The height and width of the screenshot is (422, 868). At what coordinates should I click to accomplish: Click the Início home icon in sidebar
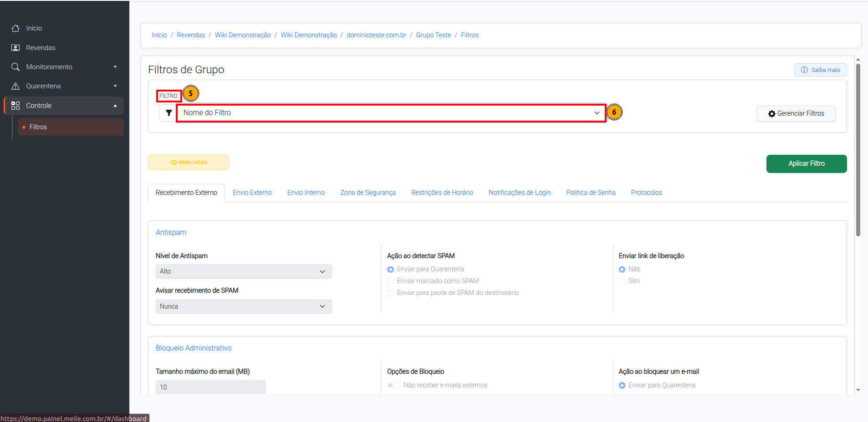tap(15, 28)
